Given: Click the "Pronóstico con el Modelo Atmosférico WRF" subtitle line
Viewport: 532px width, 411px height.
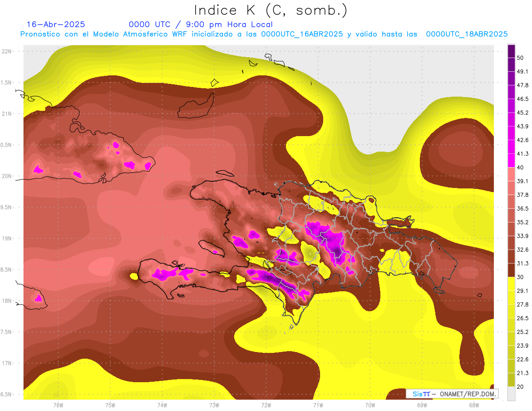Looking at the screenshot, I should [x=264, y=34].
